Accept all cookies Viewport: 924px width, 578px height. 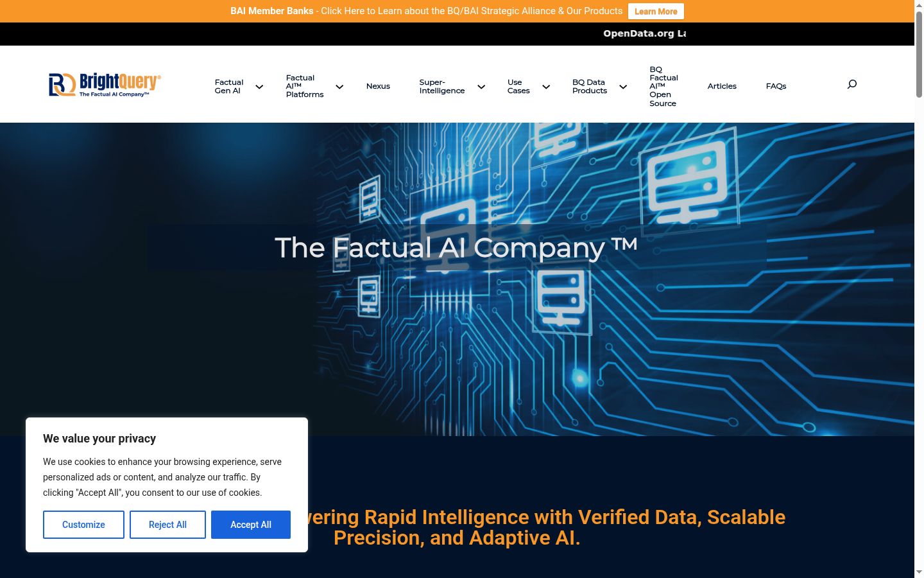[x=251, y=525]
